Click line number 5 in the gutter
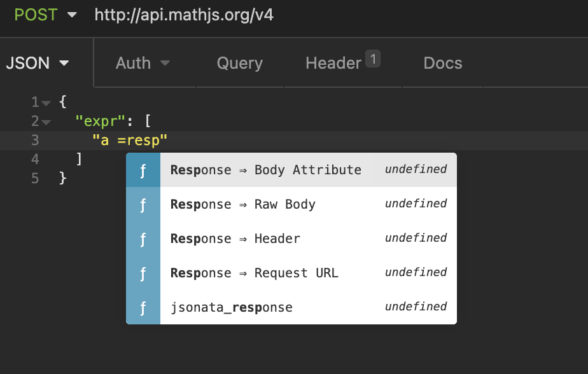The height and width of the screenshot is (374, 588). (35, 178)
